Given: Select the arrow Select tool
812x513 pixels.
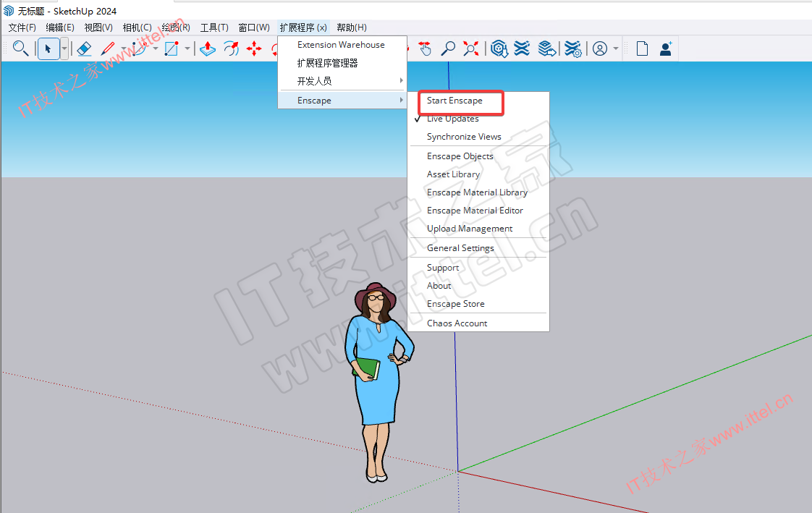Looking at the screenshot, I should pos(48,48).
